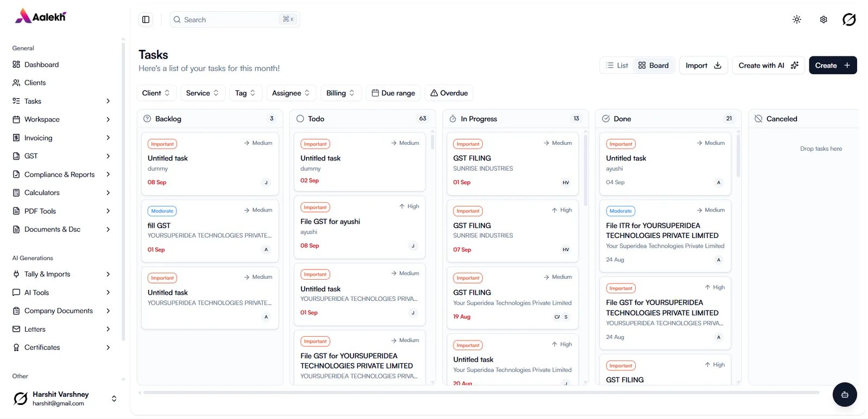Open the Assignee filter dropdown

click(291, 93)
